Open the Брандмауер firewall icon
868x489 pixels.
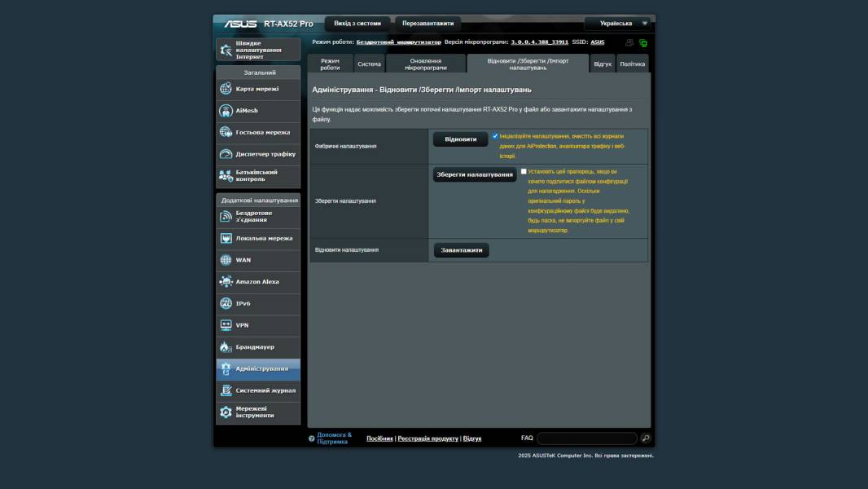pyautogui.click(x=226, y=347)
